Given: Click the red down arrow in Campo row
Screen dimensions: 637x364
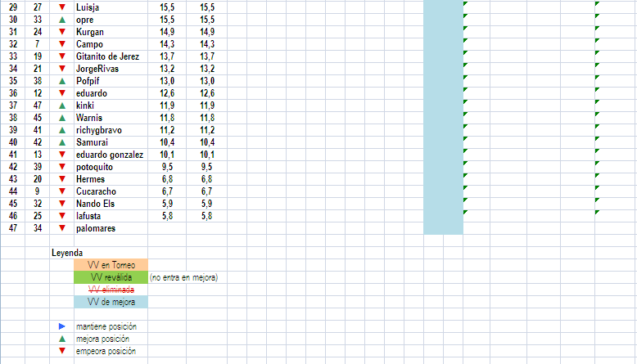Looking at the screenshot, I should (x=62, y=44).
